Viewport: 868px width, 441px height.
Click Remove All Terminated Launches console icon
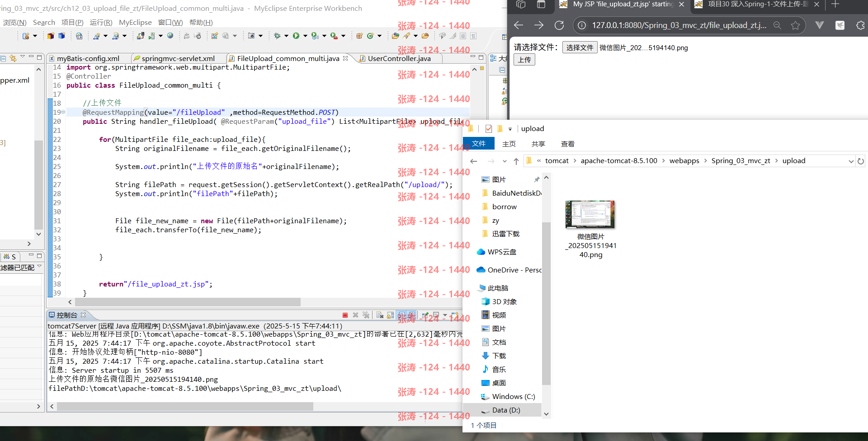[x=366, y=315]
